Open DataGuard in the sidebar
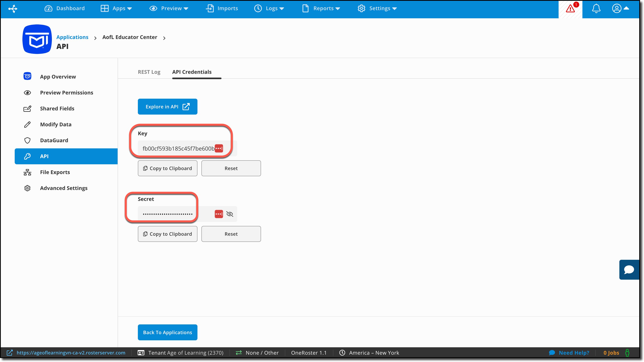Screen dimensions: 644x362 pyautogui.click(x=54, y=140)
